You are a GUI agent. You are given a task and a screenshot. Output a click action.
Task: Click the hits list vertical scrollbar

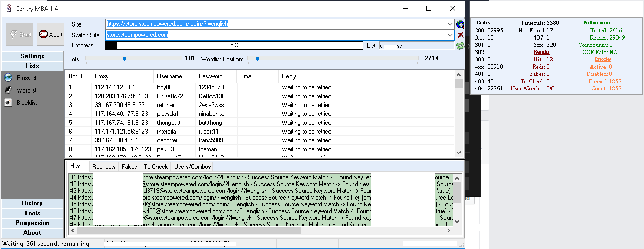pyautogui.click(x=457, y=200)
